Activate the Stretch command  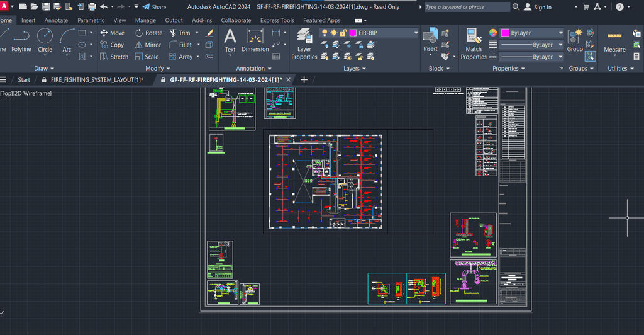114,57
